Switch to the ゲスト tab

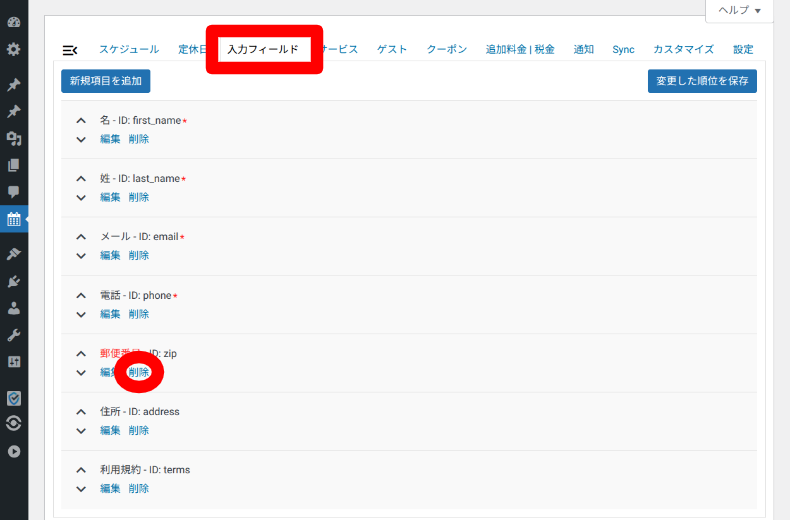[x=392, y=49]
